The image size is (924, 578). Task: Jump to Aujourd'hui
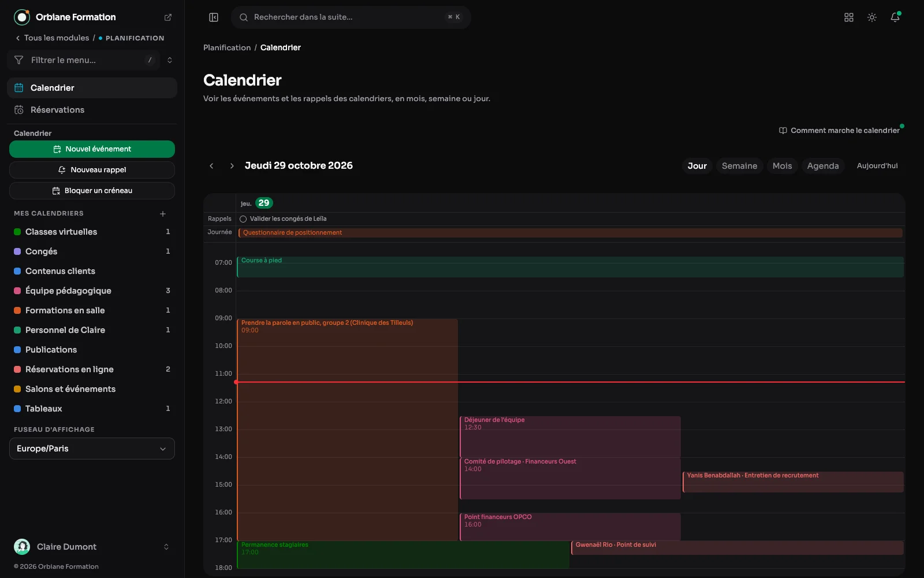(x=877, y=166)
